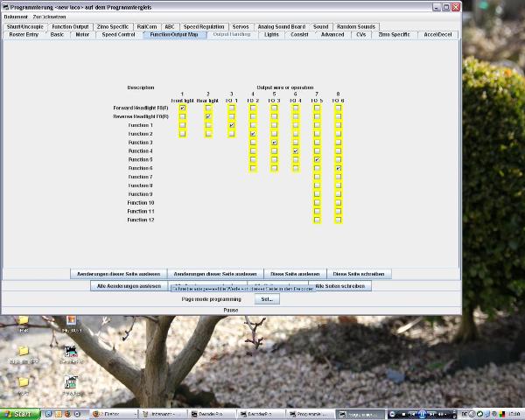
Task: Open the RailCom tab
Action: pyautogui.click(x=148, y=26)
